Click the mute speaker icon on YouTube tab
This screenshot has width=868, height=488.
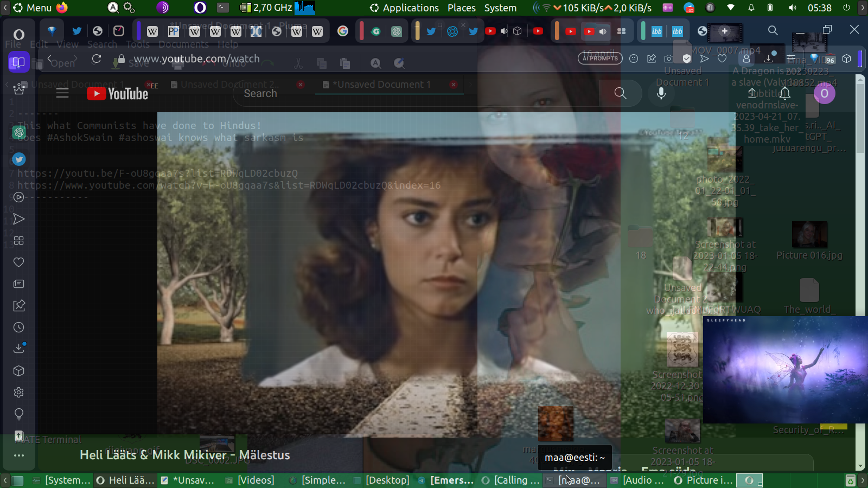(x=603, y=31)
